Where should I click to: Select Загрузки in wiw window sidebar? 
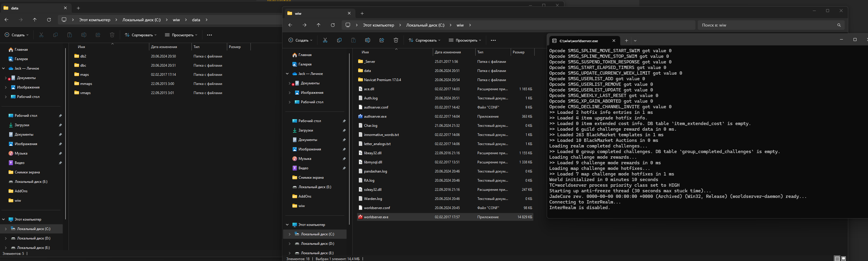click(x=305, y=130)
